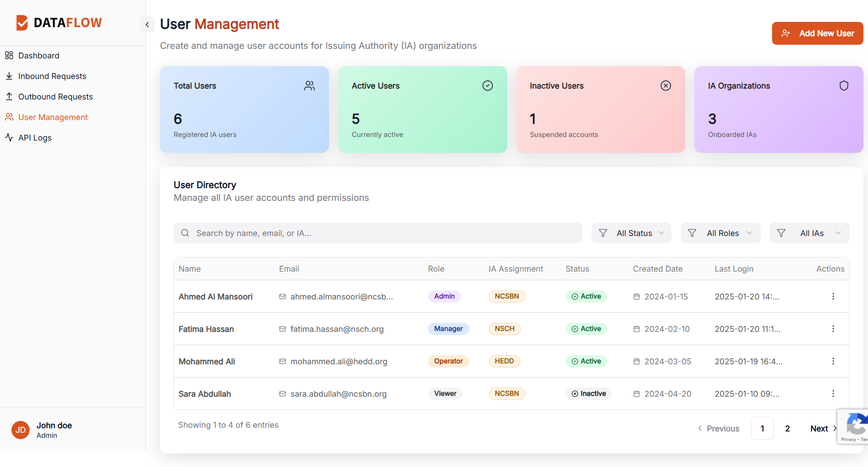Click the mail icon beside mohammed.ali@hedd.org
Image resolution: width=868 pixels, height=467 pixels.
(x=282, y=362)
